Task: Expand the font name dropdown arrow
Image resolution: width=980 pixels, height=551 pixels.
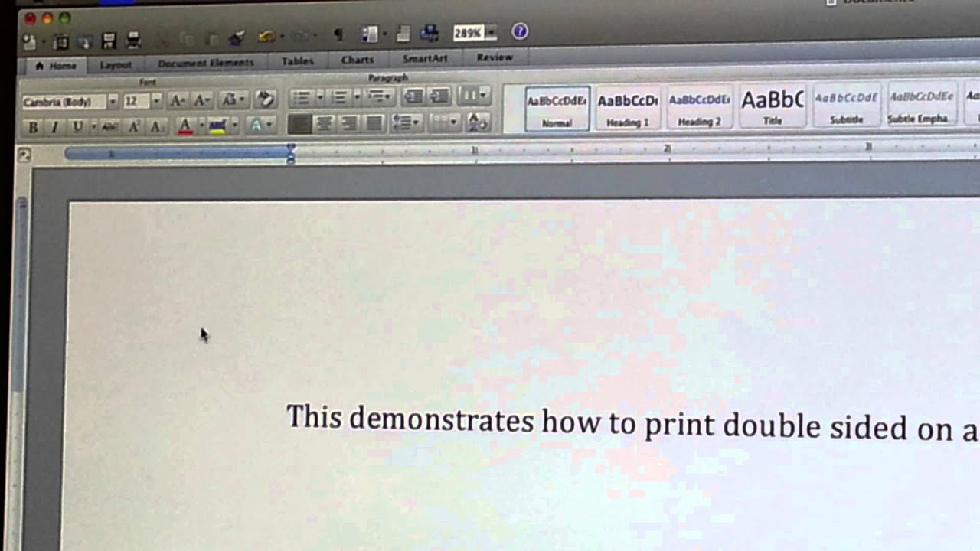Action: 113,101
